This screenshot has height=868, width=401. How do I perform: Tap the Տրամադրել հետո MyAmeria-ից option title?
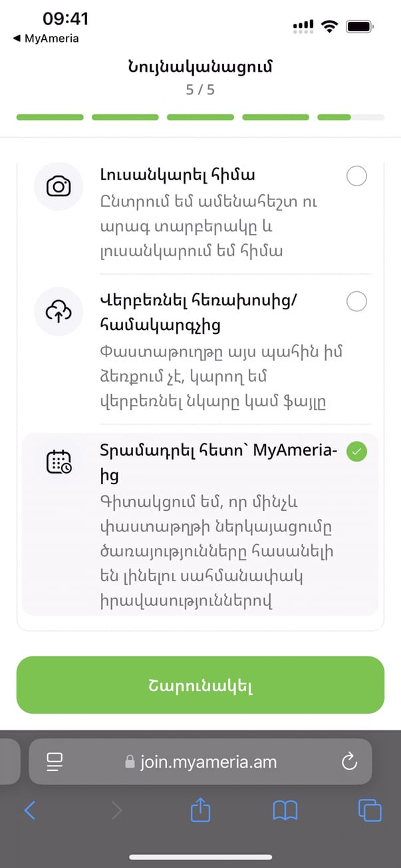[218, 463]
